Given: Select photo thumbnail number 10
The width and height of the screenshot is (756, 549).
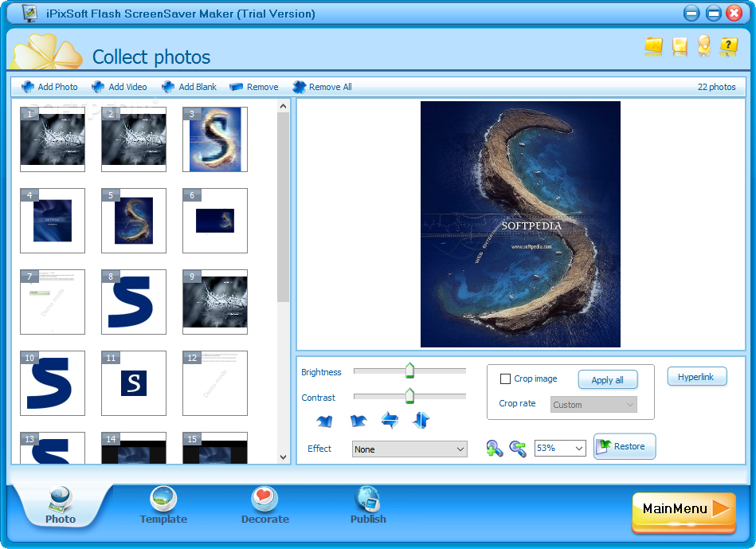Looking at the screenshot, I should 53,383.
